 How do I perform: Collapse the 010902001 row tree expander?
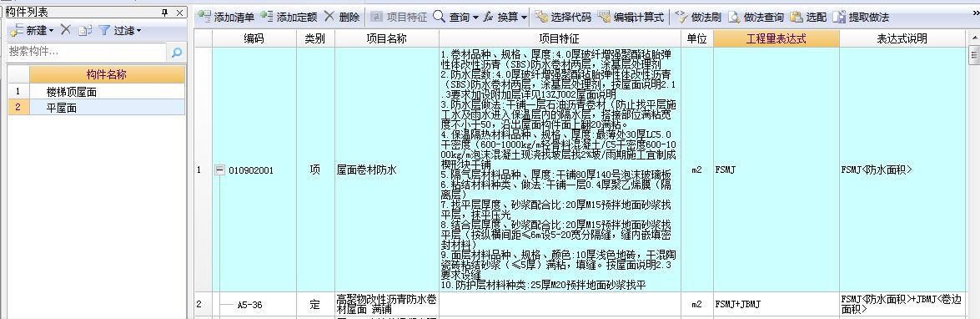point(220,170)
